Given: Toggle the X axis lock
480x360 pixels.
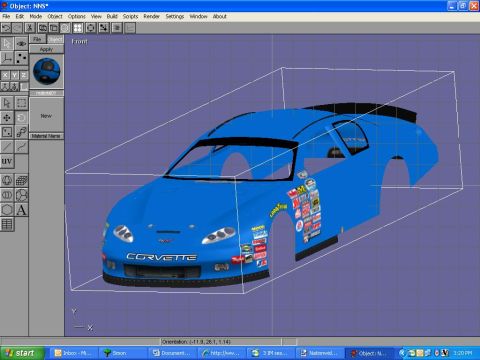Looking at the screenshot, I should click(x=5, y=75).
